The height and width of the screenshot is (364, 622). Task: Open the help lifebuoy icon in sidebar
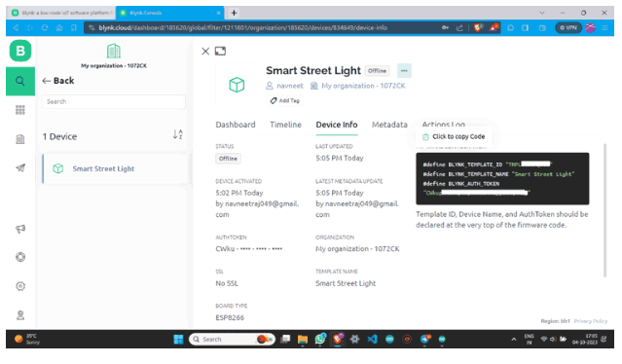20,257
